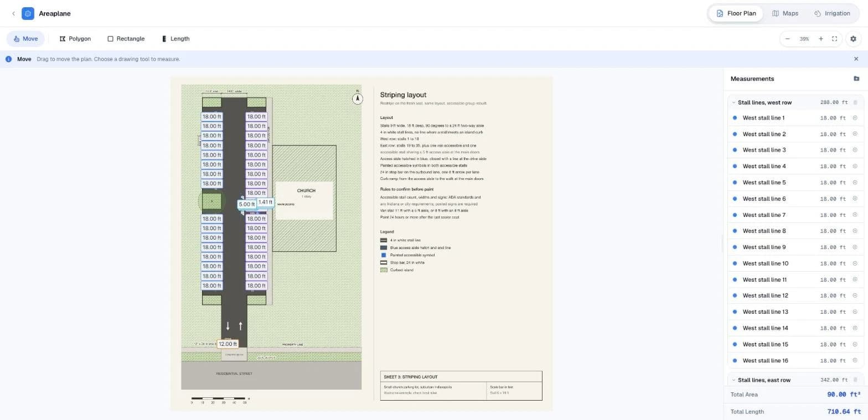868x420 pixels.
Task: Select the West stall line 4 row
Action: (795, 166)
